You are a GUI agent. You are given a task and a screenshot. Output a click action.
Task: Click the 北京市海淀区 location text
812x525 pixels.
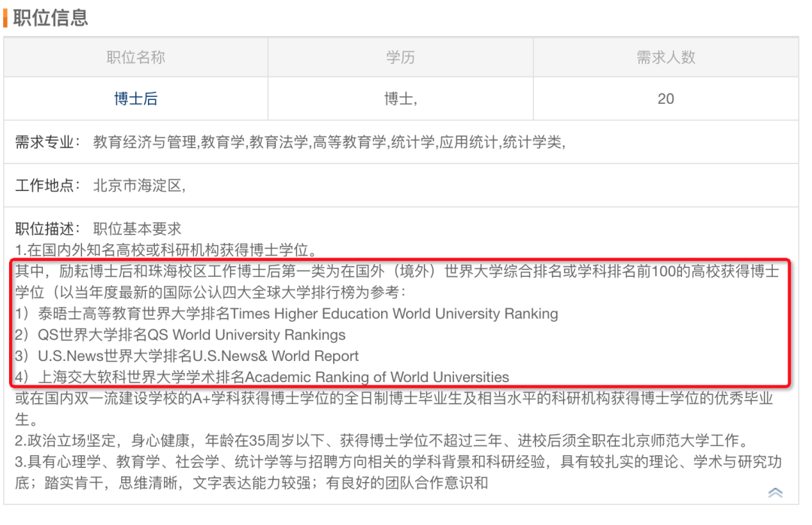(x=139, y=185)
